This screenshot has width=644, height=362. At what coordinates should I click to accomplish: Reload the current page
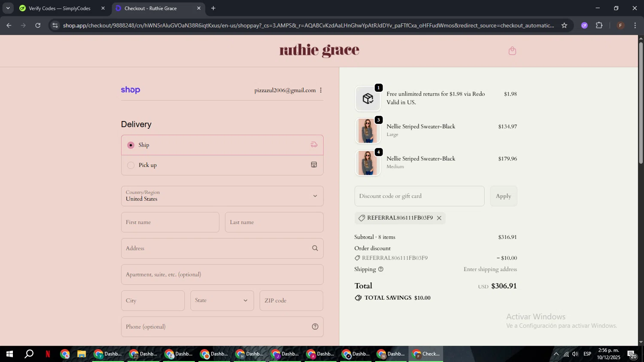pyautogui.click(x=38, y=25)
